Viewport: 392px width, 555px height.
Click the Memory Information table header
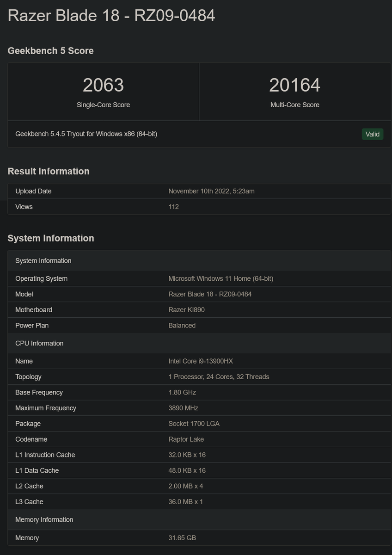click(x=44, y=520)
